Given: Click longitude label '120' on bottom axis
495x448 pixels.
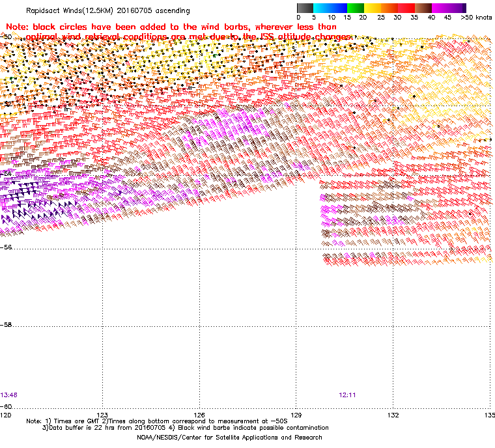Looking at the screenshot, I should click(6, 415).
